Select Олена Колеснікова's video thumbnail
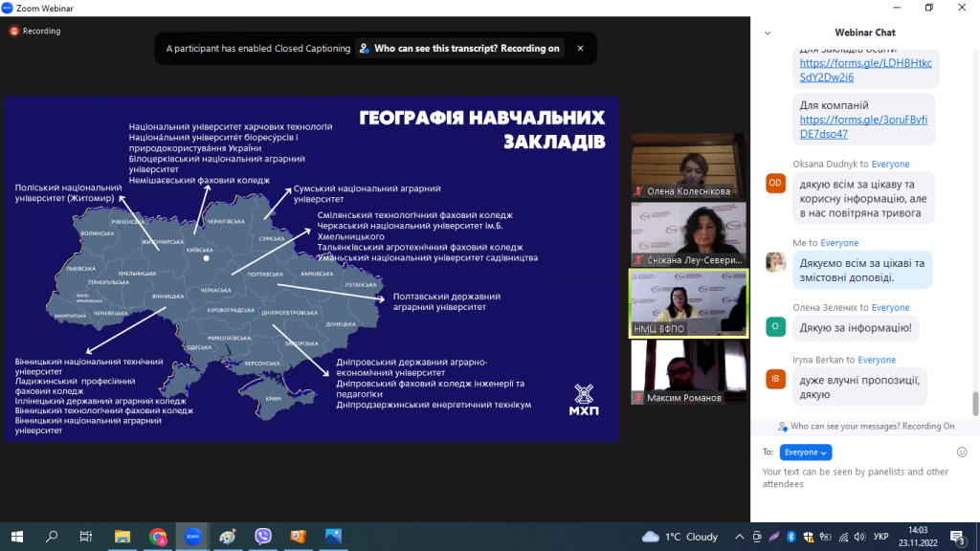The height and width of the screenshot is (551, 980). click(x=688, y=165)
